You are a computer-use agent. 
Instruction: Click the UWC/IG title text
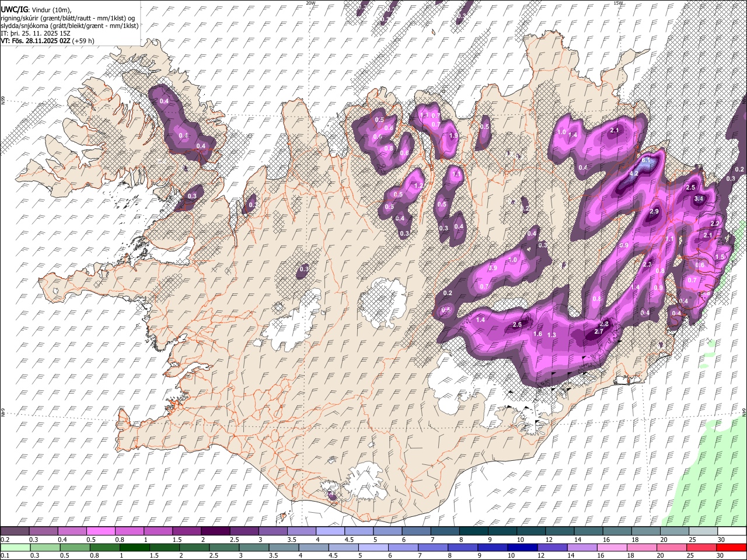click(x=14, y=9)
